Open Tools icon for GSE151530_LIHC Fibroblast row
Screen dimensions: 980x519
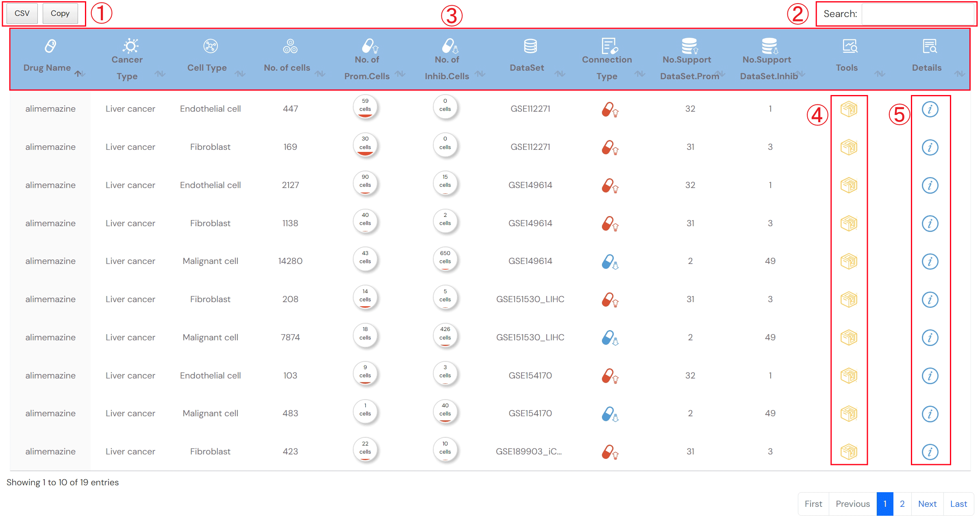point(848,299)
